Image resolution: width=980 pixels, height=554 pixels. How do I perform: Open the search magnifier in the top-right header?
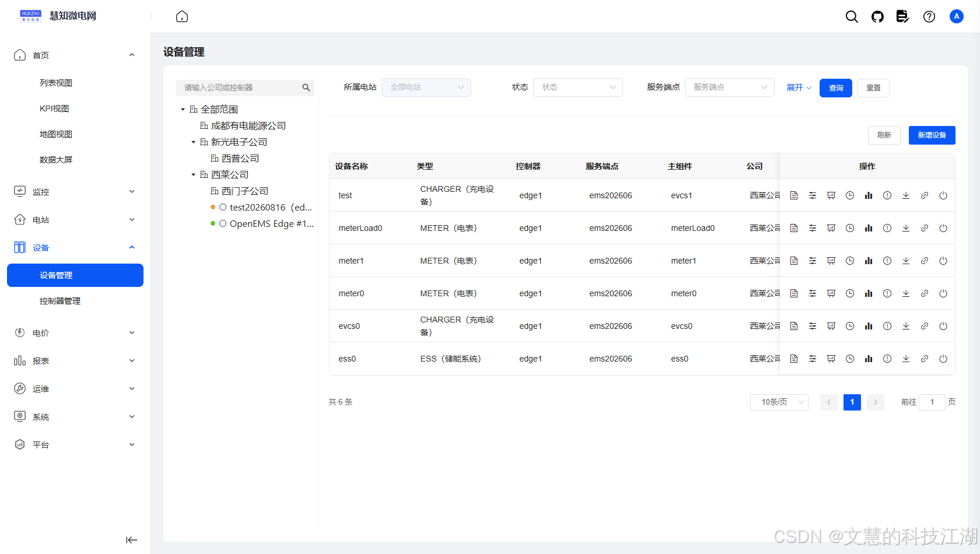(x=852, y=16)
